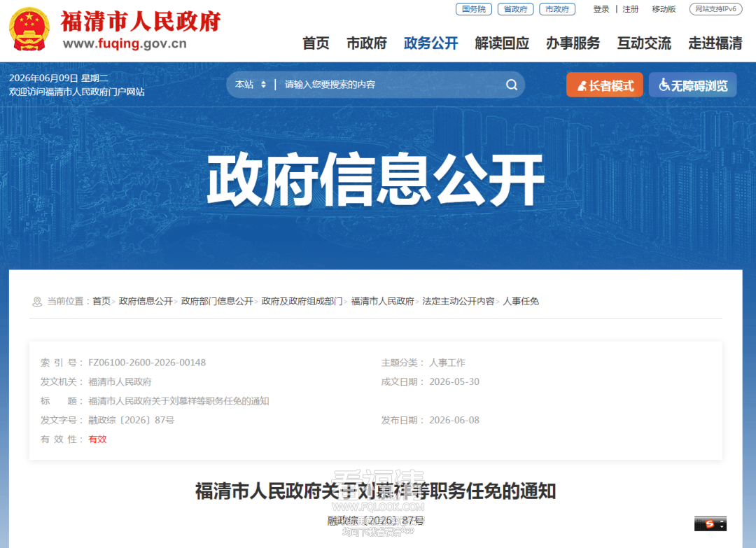Open the 政务公开 navigation tab

430,43
